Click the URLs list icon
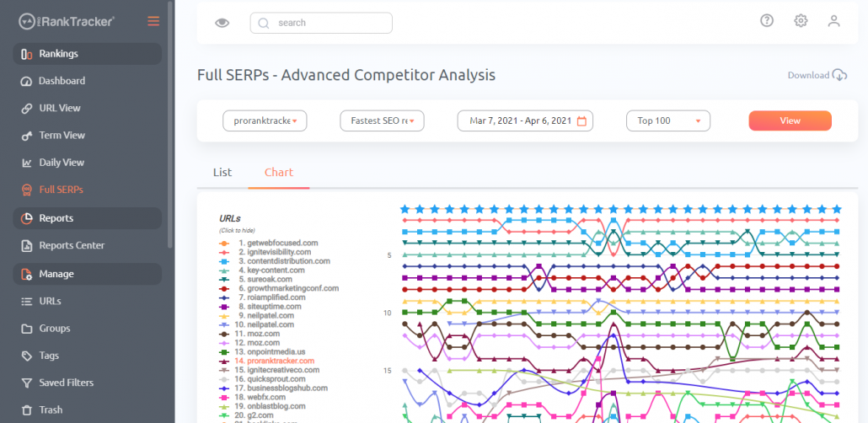Viewport: 868px width, 423px height. (x=27, y=302)
